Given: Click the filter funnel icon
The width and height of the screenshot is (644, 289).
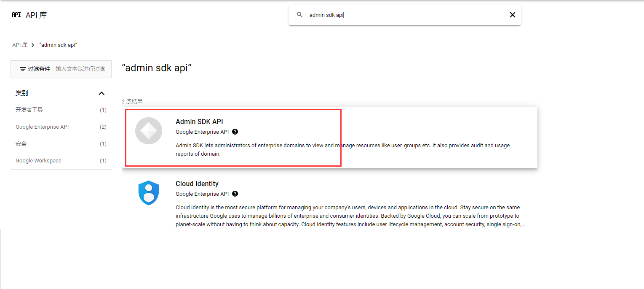Looking at the screenshot, I should [x=22, y=69].
